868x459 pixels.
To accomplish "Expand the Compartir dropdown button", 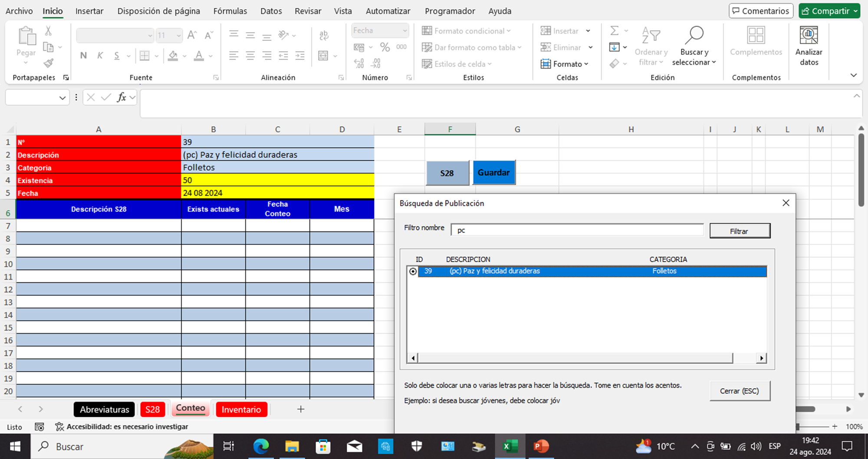I will click(x=855, y=11).
